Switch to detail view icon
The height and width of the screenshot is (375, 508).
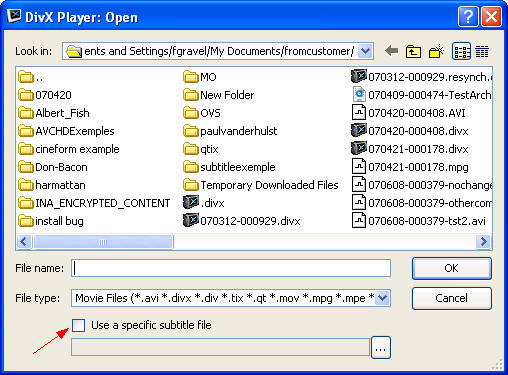point(482,51)
